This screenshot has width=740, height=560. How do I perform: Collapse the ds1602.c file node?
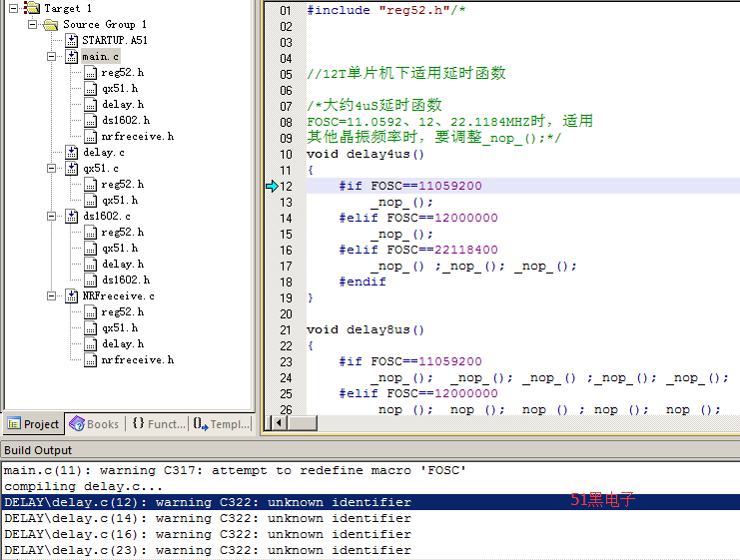click(52, 216)
